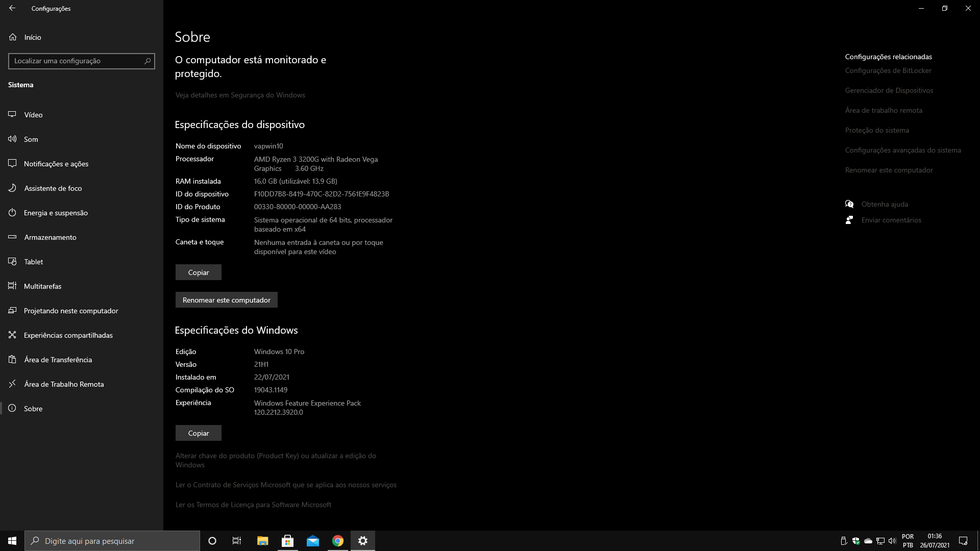Select the install date 22/07/2021
Image resolution: width=980 pixels, height=551 pixels.
pos(272,377)
